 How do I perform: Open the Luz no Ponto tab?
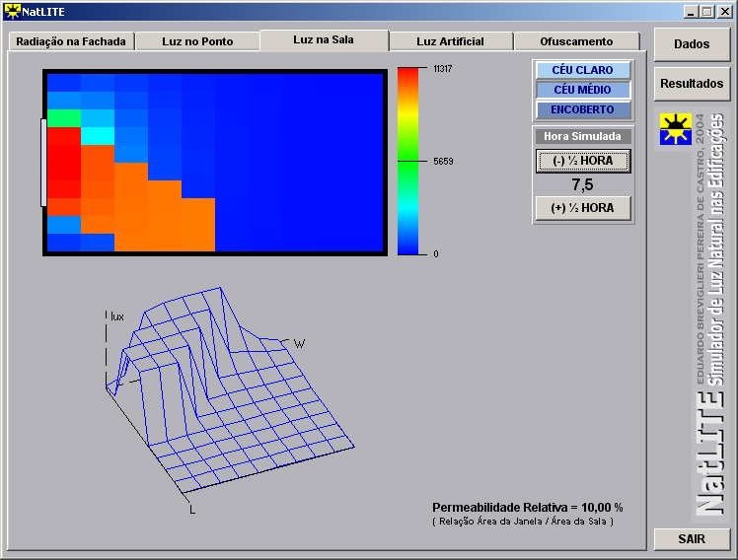[197, 41]
